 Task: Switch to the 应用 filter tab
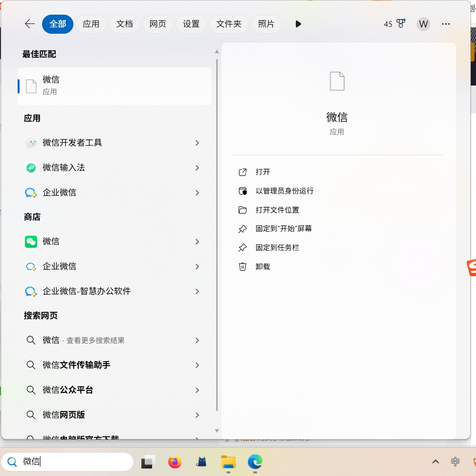click(x=91, y=24)
